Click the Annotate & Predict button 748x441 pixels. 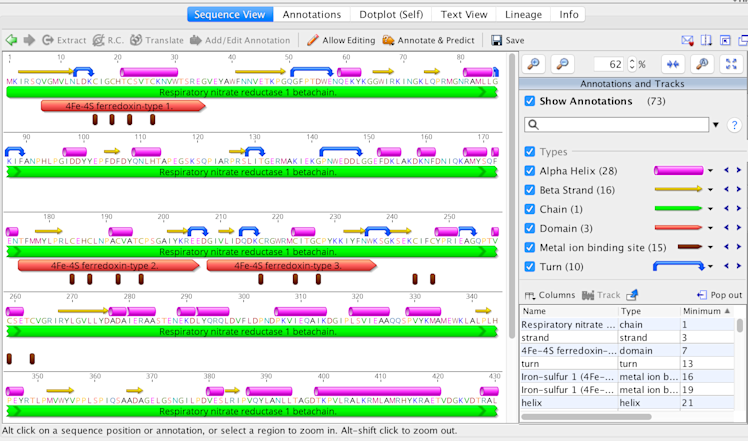(x=430, y=40)
